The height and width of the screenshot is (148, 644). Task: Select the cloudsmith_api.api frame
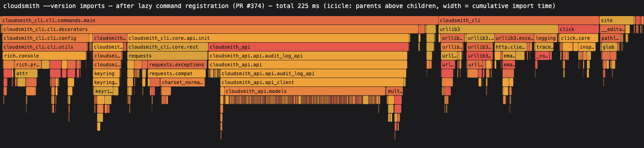point(308,65)
